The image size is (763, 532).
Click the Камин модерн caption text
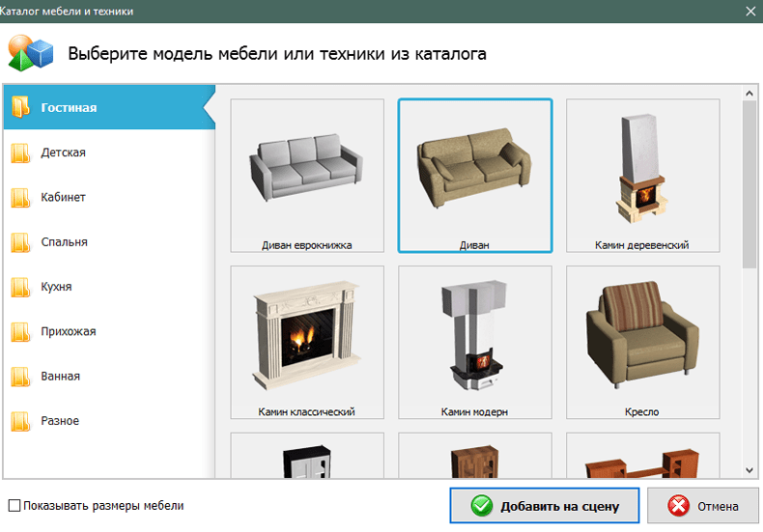click(474, 412)
